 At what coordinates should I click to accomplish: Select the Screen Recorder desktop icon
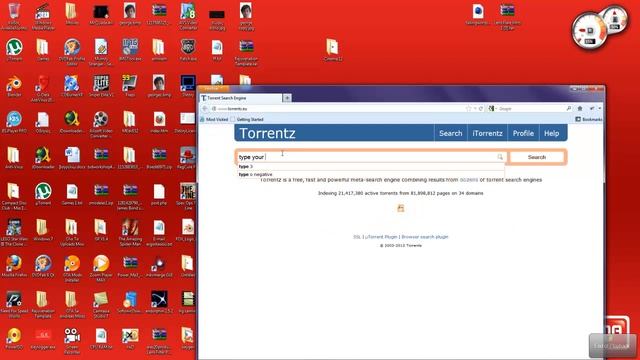point(72,340)
